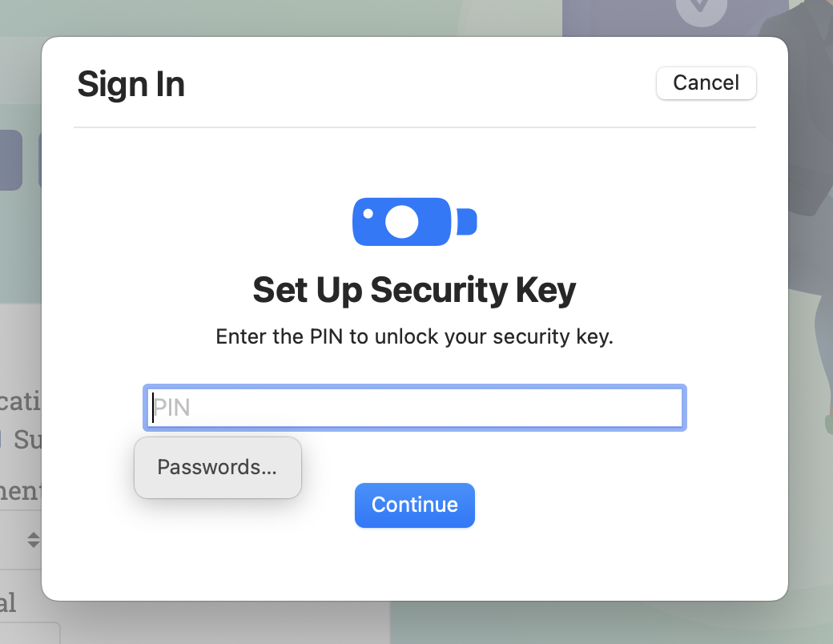
Task: Click the blue rounded button at top-left edge
Action: [x=11, y=160]
